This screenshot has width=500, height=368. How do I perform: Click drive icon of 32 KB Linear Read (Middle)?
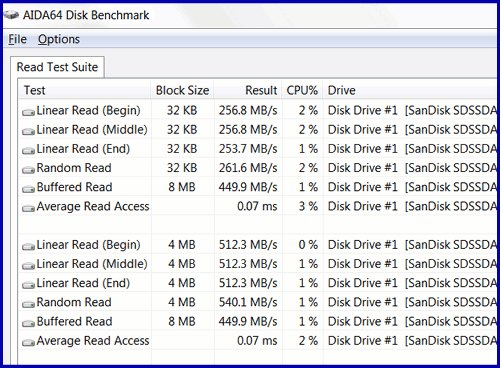(28, 131)
